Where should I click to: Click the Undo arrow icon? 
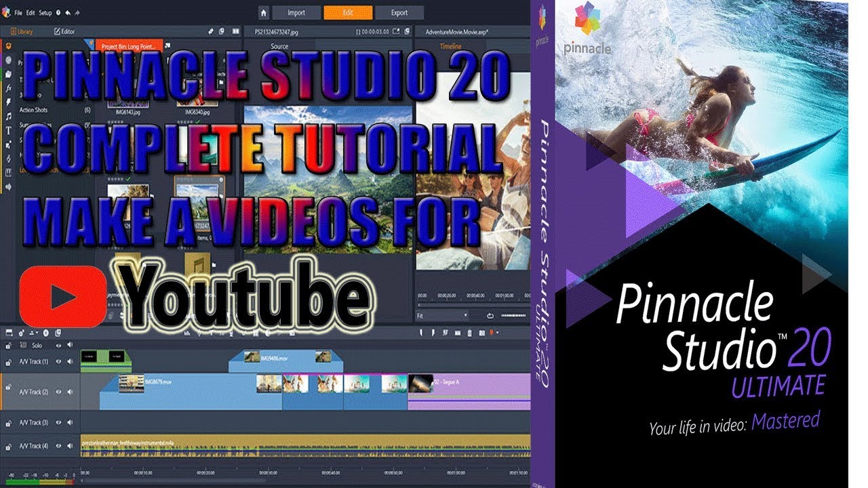click(x=68, y=13)
